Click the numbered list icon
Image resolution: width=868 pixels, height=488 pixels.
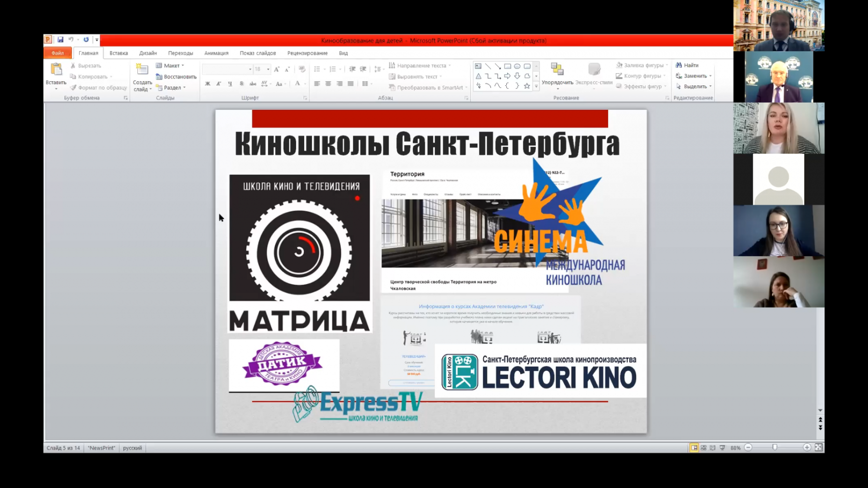pos(332,69)
